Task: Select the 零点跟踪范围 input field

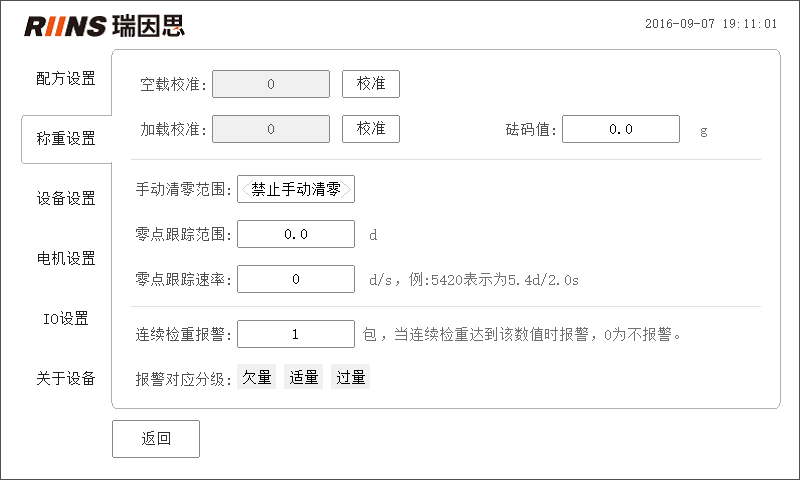Action: click(x=296, y=234)
